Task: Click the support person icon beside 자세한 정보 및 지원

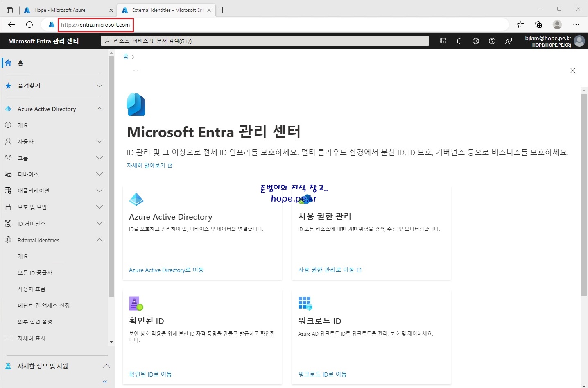Action: [8, 366]
